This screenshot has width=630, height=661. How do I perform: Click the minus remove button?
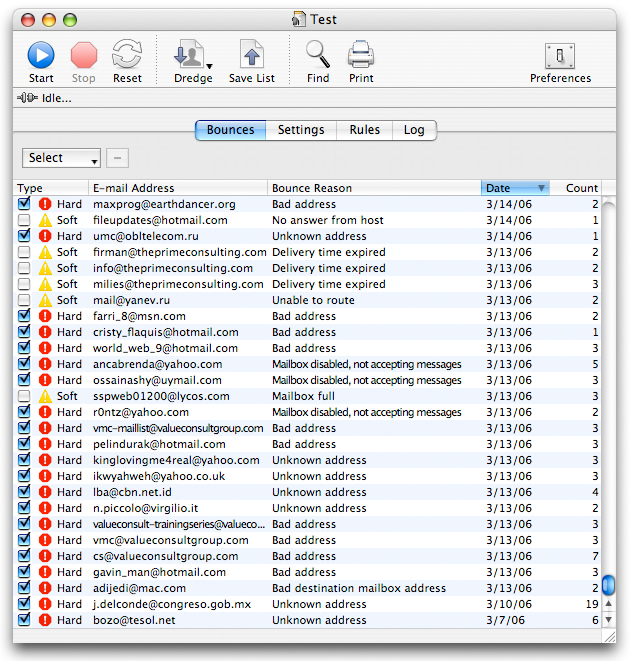coord(117,158)
